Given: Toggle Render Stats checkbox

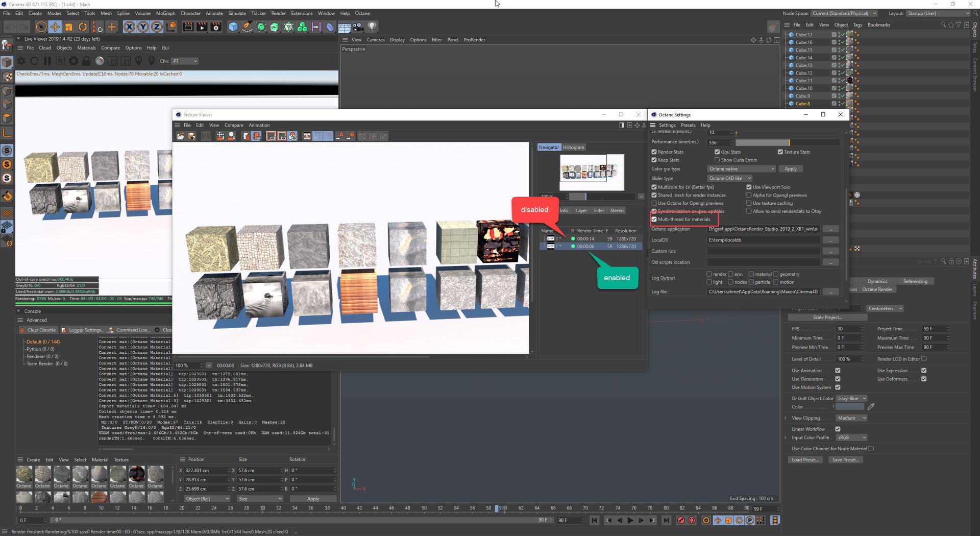Looking at the screenshot, I should 654,152.
